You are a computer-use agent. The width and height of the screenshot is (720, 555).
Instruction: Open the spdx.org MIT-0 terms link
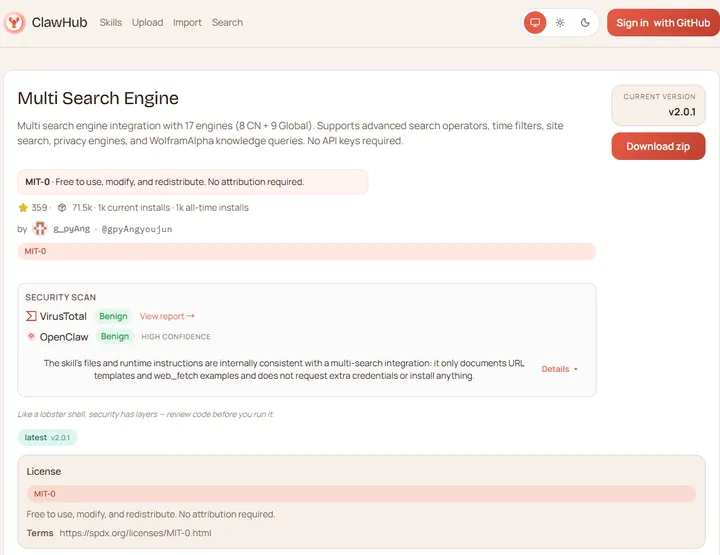(135, 533)
